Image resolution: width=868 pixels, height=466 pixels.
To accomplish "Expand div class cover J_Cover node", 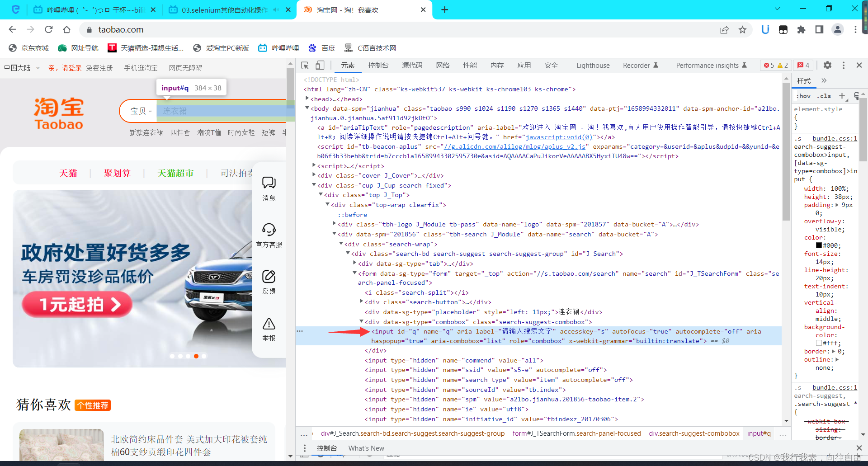I will 314,175.
